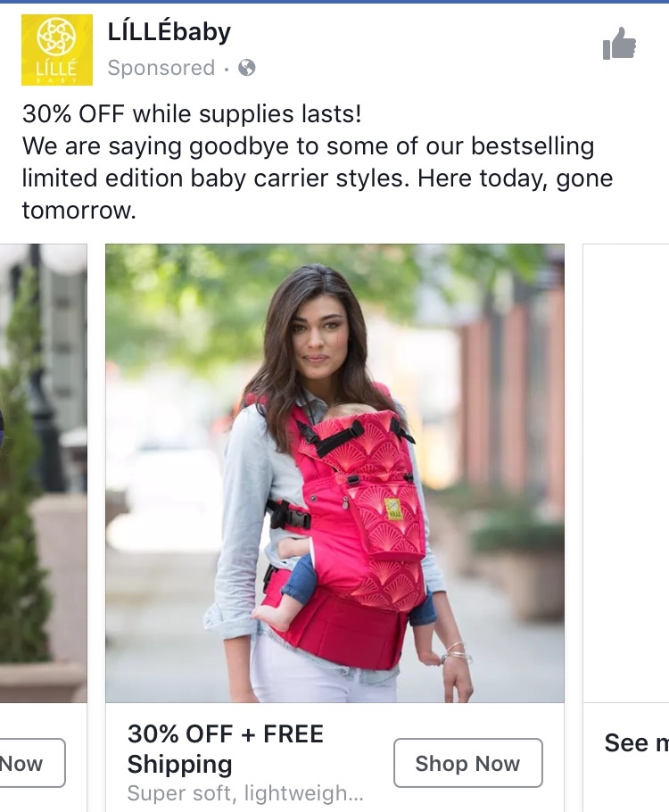The width and height of the screenshot is (669, 812).
Task: Click the 30% OFF while supplies lasts line
Action: tap(192, 114)
